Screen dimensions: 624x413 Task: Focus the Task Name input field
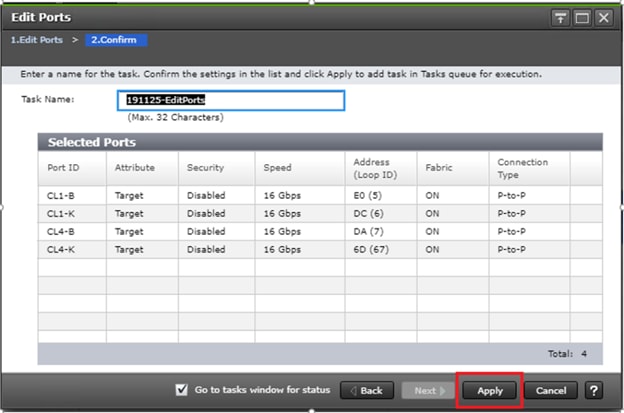[231, 100]
